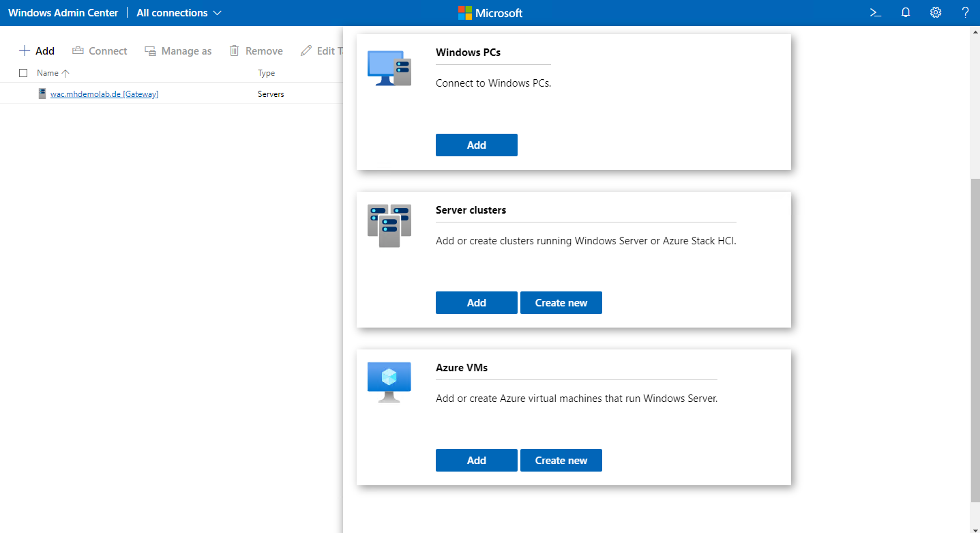Click Create new under Azure VMs
Screen dimensions: 980x533
(561, 460)
